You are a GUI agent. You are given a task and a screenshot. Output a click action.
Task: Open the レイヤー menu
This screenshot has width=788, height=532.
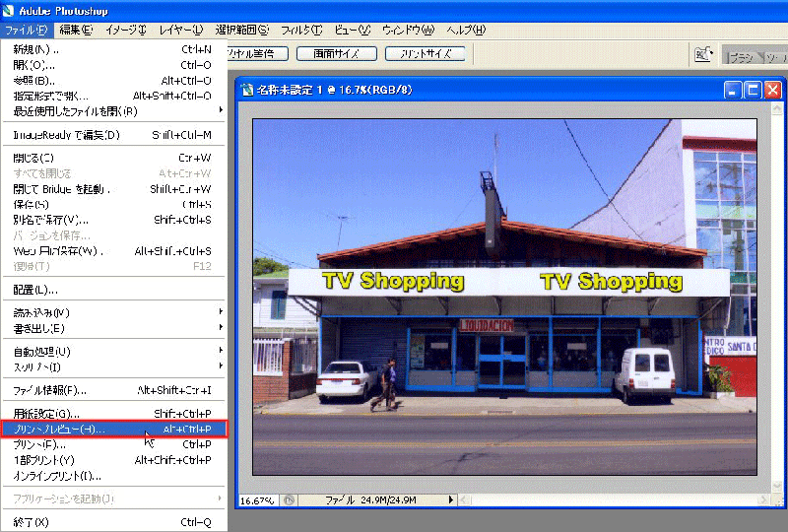pos(180,30)
